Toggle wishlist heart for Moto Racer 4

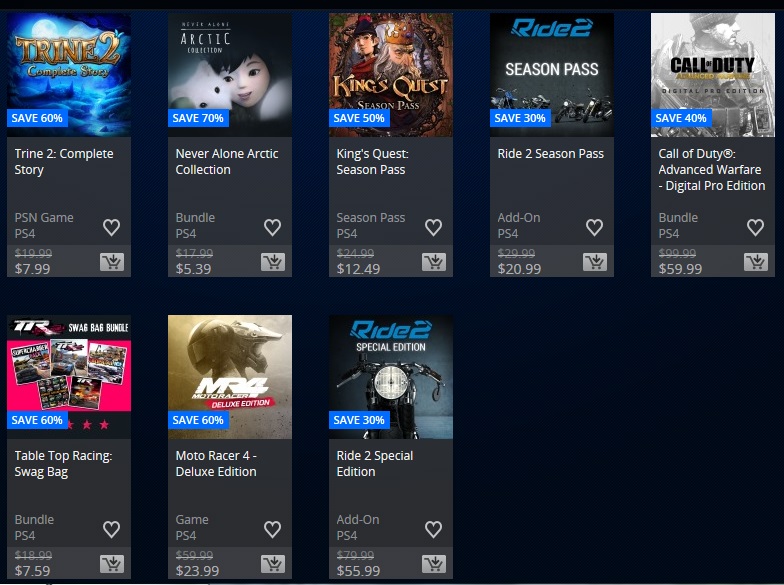coord(272,530)
